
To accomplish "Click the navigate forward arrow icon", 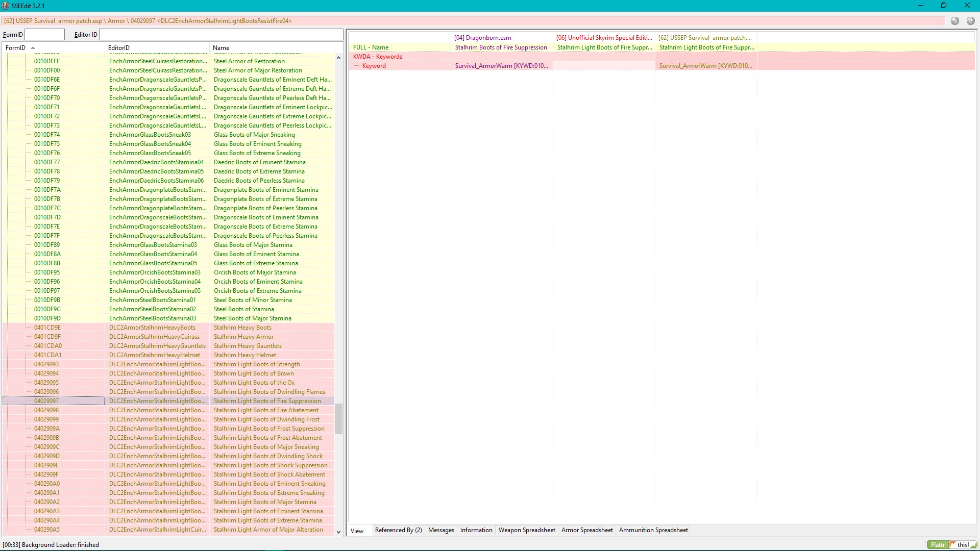I will pos(970,21).
